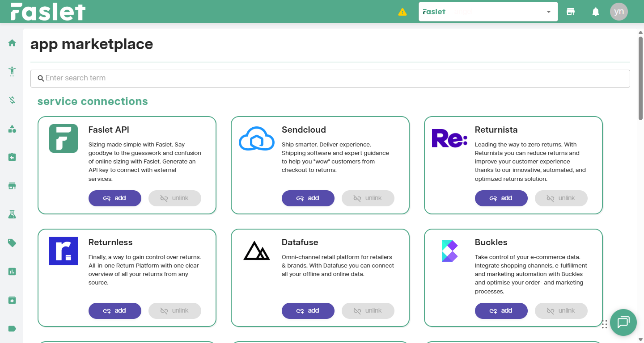Click the drag-handle dots beside chat button
Image resolution: width=644 pixels, height=343 pixels.
[x=604, y=325]
